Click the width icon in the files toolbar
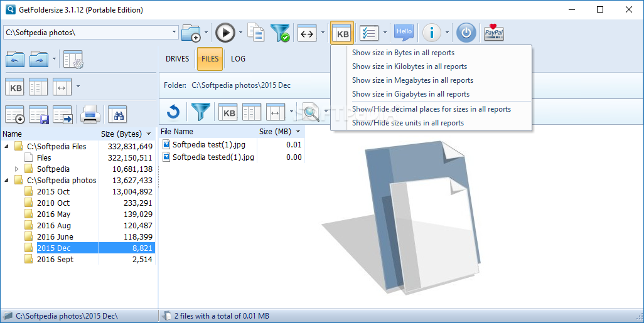 pos(276,112)
